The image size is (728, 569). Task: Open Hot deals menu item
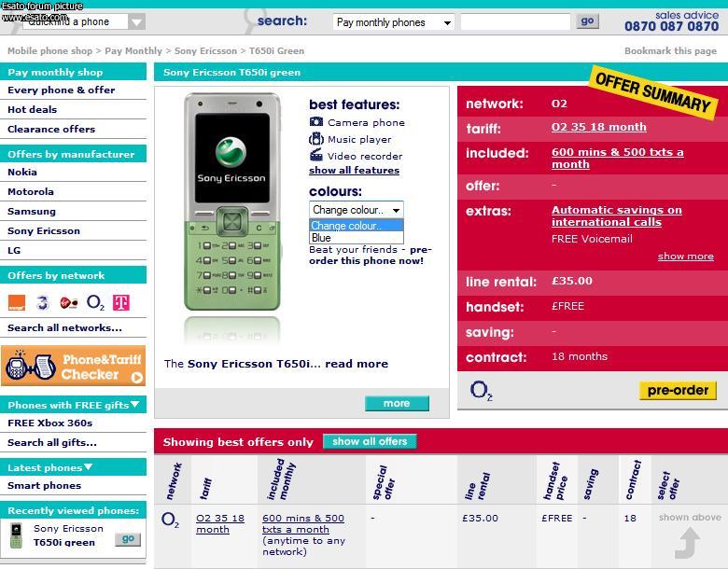click(x=32, y=109)
